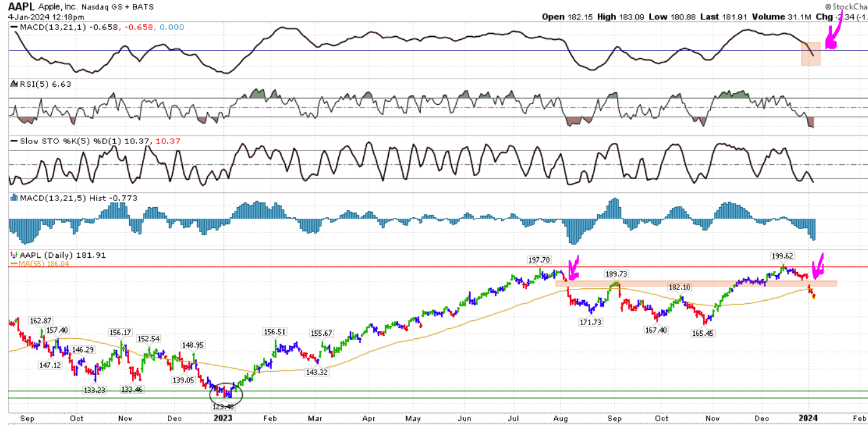Click the AAPL ticker symbol heading
Viewport: 868px width, 425px height.
pos(21,7)
